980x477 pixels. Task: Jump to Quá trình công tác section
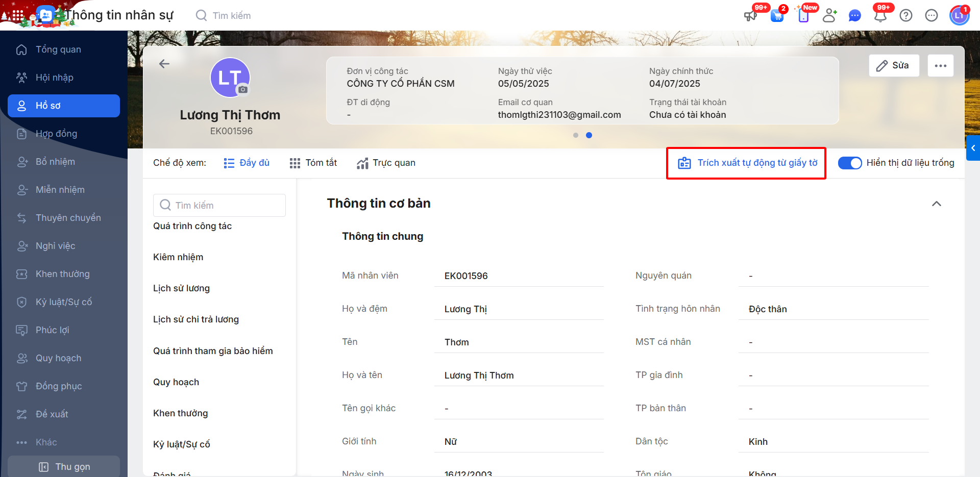[x=192, y=226]
